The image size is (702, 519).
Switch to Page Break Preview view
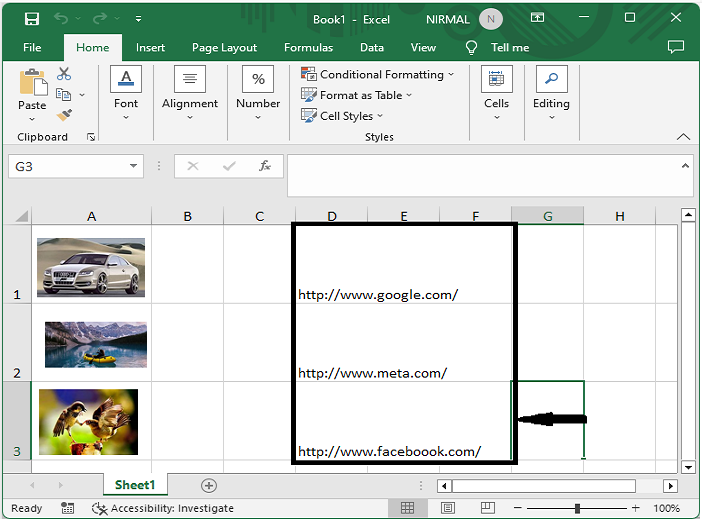tap(488, 508)
